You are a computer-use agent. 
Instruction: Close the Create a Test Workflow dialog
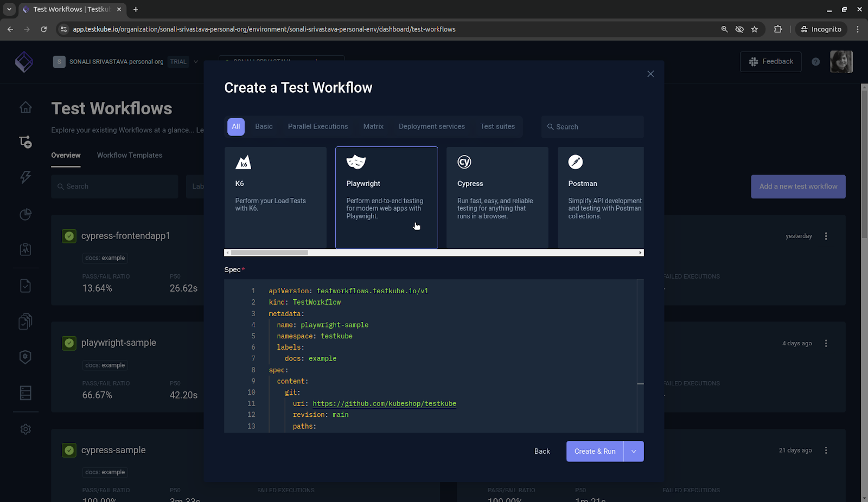click(650, 74)
